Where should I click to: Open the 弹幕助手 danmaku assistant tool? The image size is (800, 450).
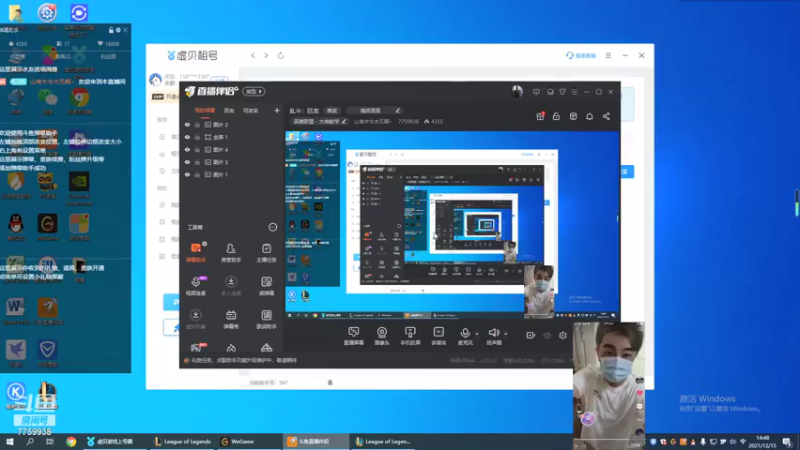point(196,253)
